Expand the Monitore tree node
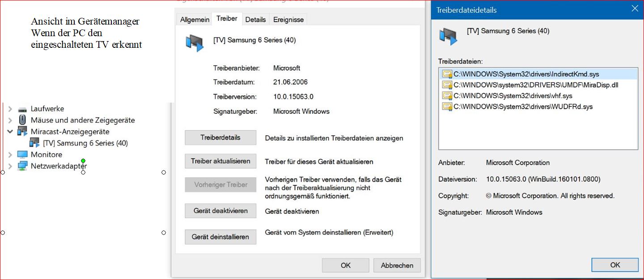 (x=10, y=155)
